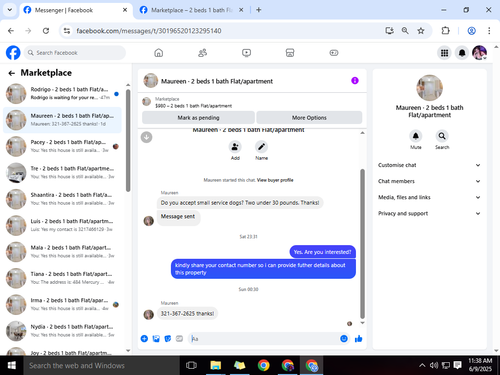Open more actions plus icon in composer
Image resolution: width=500 pixels, height=375 pixels.
(x=144, y=339)
